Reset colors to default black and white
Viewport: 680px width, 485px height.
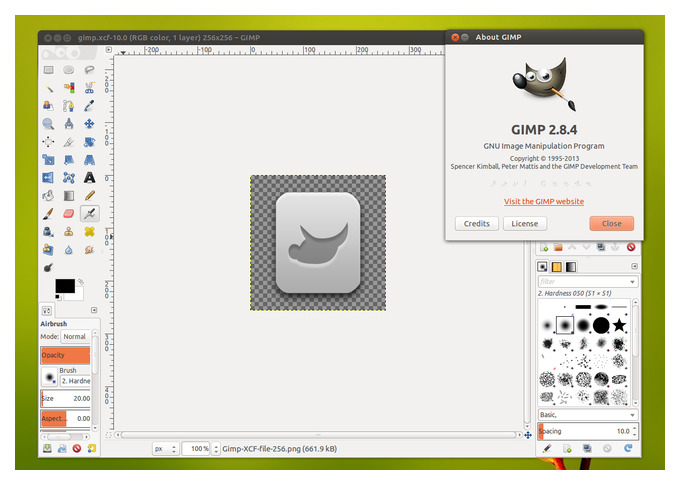[58, 297]
